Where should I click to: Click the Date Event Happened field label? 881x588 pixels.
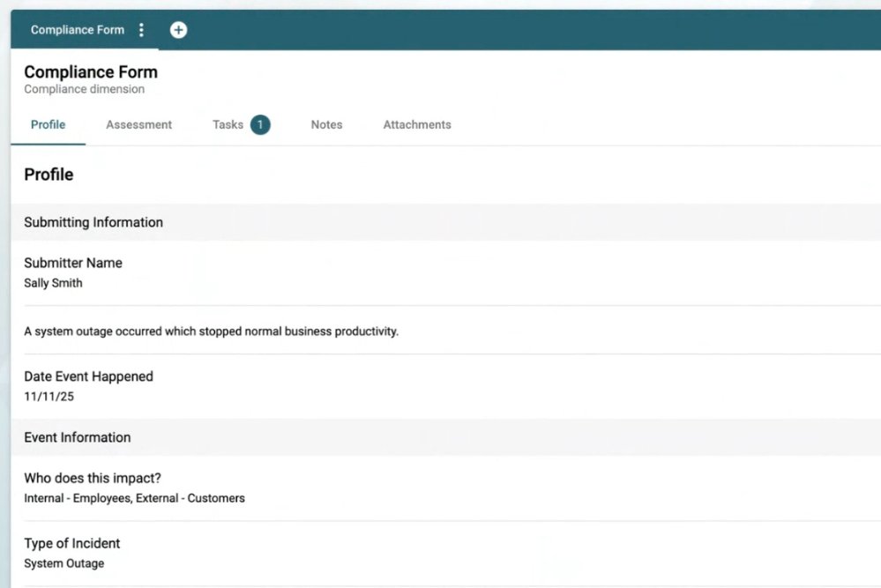pyautogui.click(x=88, y=376)
